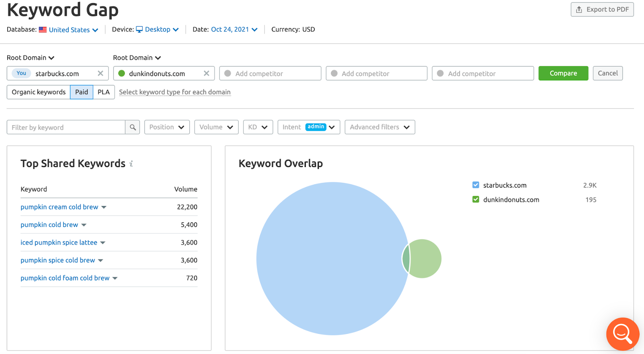The image size is (644, 354).
Task: Click the 22,200 volume value
Action: [x=187, y=207]
